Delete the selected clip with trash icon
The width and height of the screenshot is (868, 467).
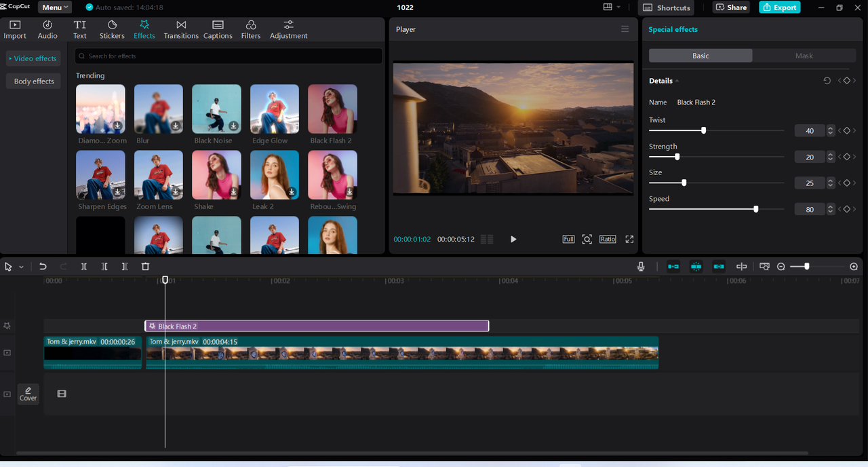(x=145, y=267)
